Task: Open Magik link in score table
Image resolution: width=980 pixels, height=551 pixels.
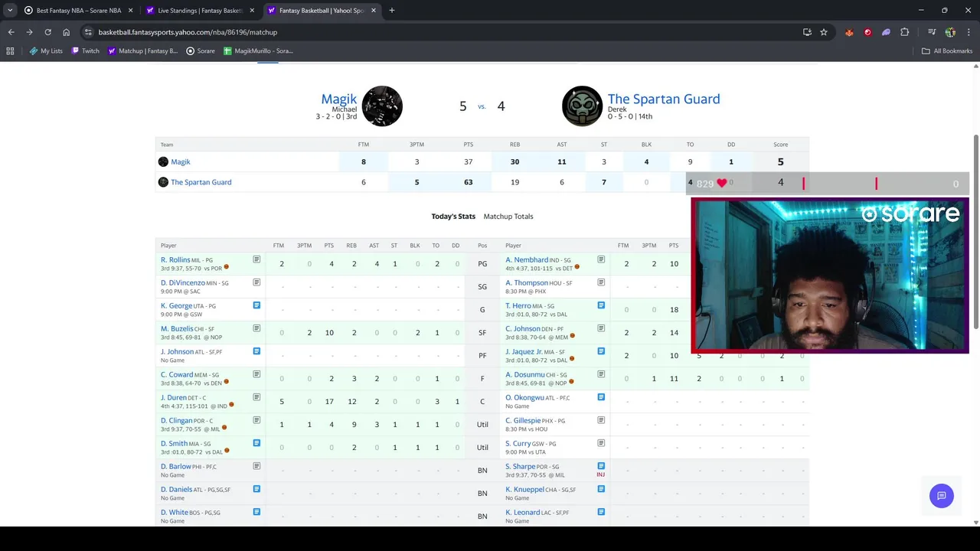Action: (181, 161)
